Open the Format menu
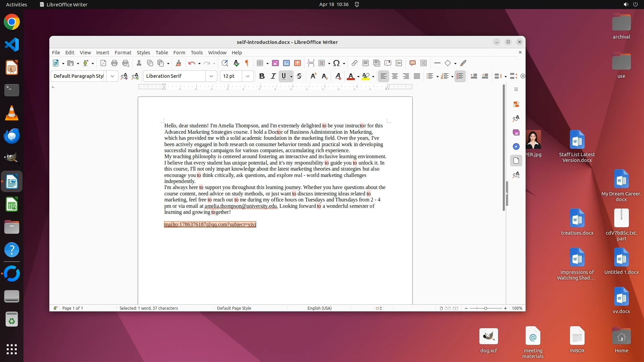644x362 pixels. tap(123, 53)
